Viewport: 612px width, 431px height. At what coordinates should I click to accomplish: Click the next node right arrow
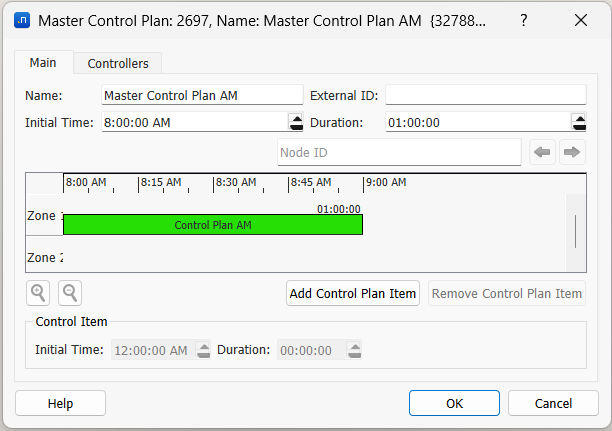coord(572,152)
